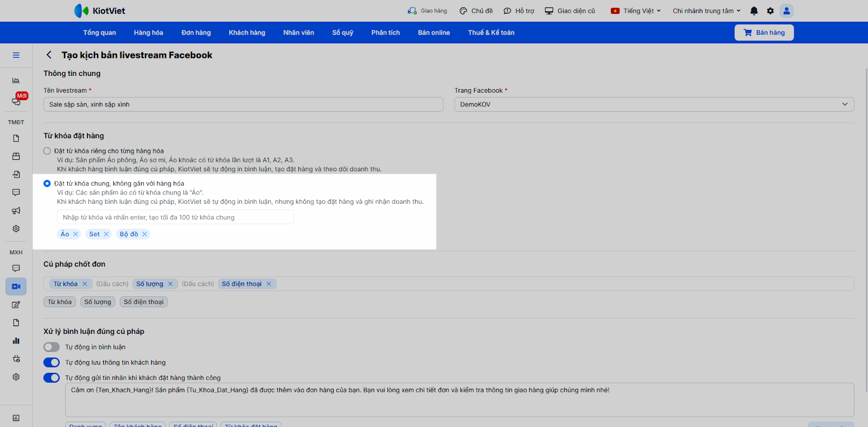The image size is (868, 427).
Task: Open the Hàng hóa menu
Action: pyautogui.click(x=149, y=33)
